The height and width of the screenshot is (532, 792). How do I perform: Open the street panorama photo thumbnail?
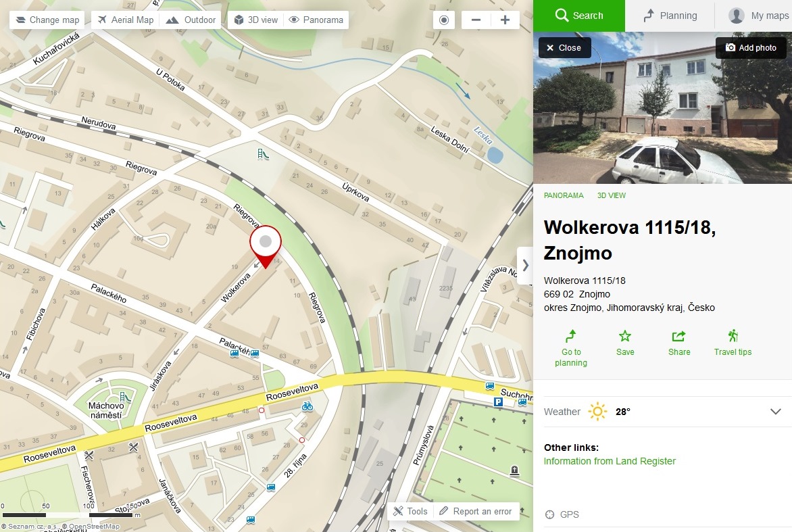pyautogui.click(x=663, y=107)
